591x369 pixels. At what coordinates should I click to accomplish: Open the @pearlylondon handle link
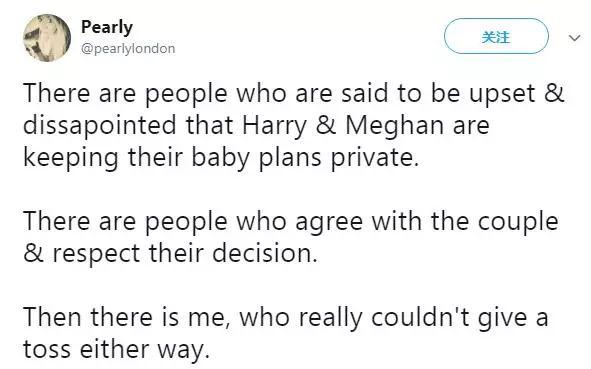tap(128, 49)
